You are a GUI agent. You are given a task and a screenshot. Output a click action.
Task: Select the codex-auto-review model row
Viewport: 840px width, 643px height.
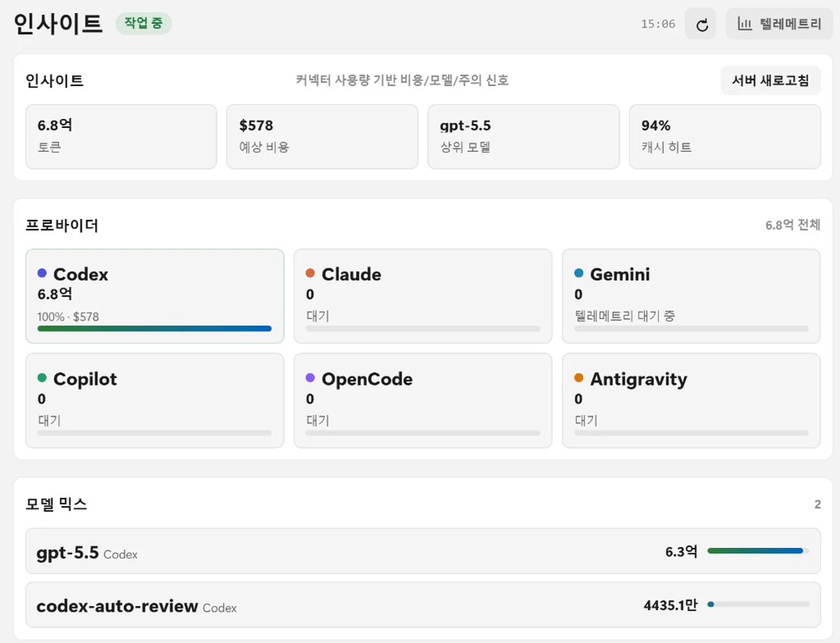423,605
